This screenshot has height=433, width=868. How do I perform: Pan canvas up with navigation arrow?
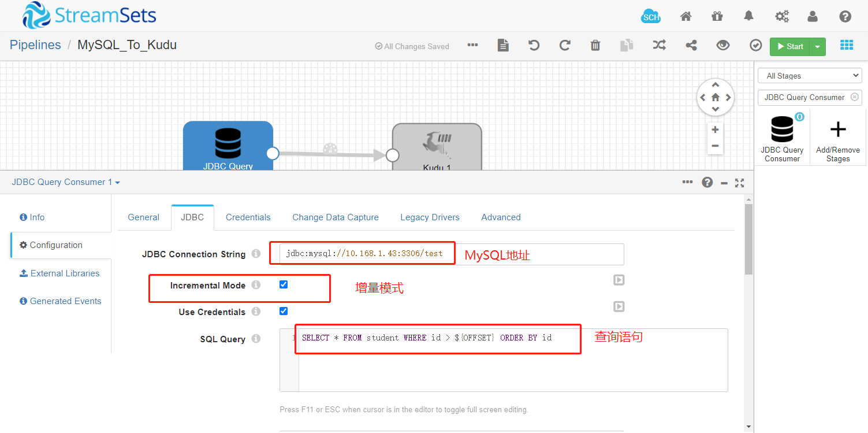[x=716, y=85]
